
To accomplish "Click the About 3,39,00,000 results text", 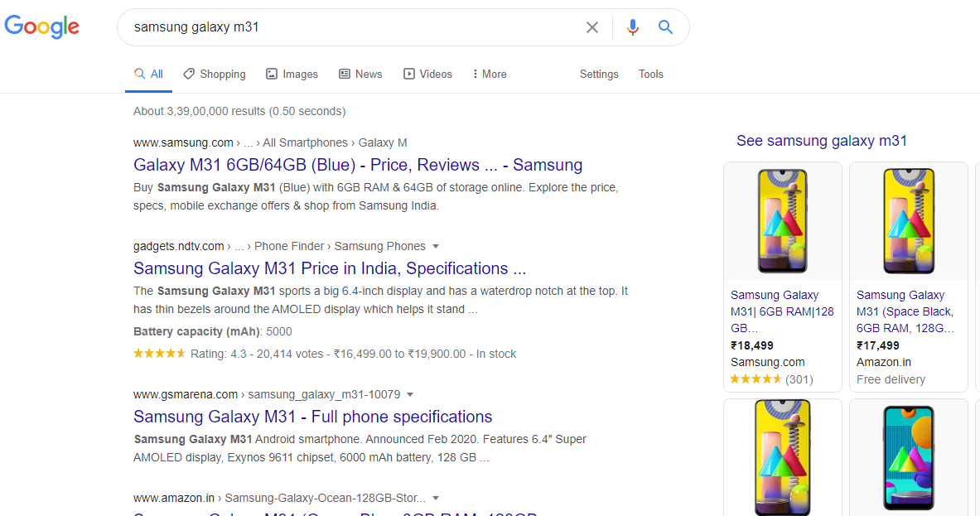I will pyautogui.click(x=239, y=111).
